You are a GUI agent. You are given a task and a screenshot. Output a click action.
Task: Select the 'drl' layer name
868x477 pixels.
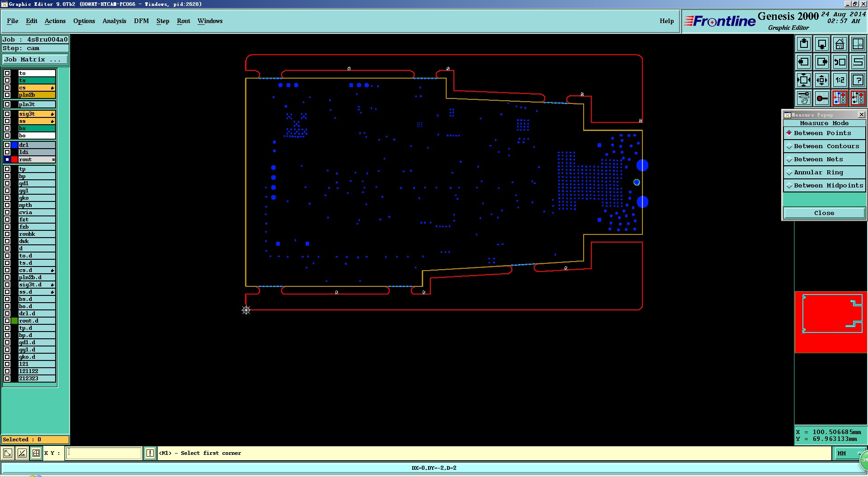pyautogui.click(x=37, y=145)
